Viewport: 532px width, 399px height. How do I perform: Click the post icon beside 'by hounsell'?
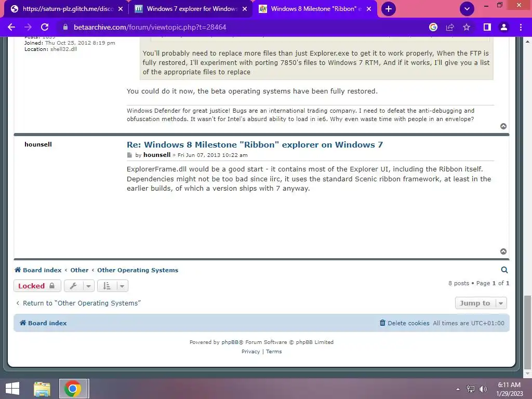click(129, 155)
